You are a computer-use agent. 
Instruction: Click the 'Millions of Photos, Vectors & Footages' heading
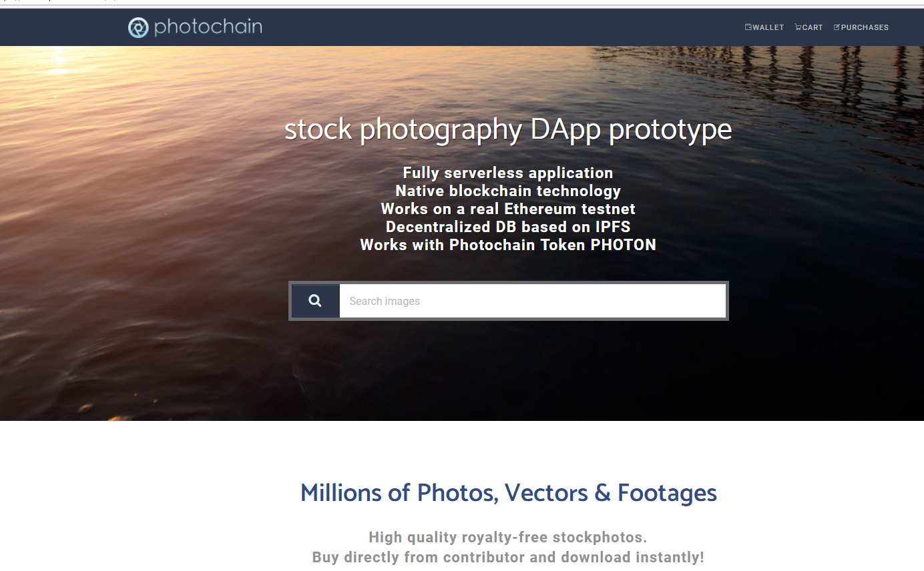pyautogui.click(x=509, y=493)
